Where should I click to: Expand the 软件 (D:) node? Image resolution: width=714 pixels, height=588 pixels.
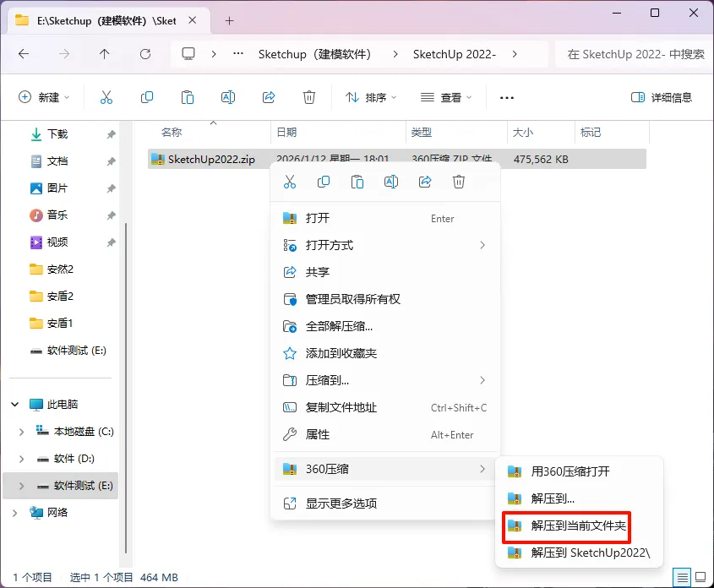tap(21, 459)
